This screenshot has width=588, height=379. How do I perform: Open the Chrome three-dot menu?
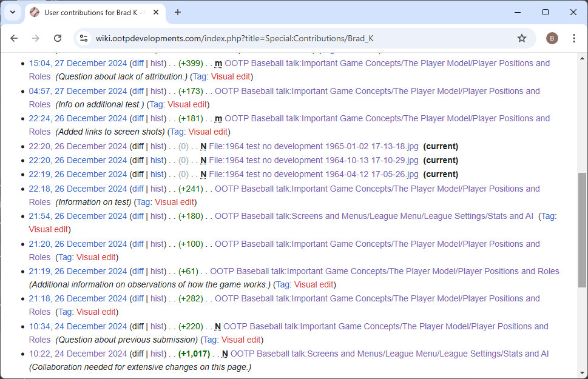(574, 38)
